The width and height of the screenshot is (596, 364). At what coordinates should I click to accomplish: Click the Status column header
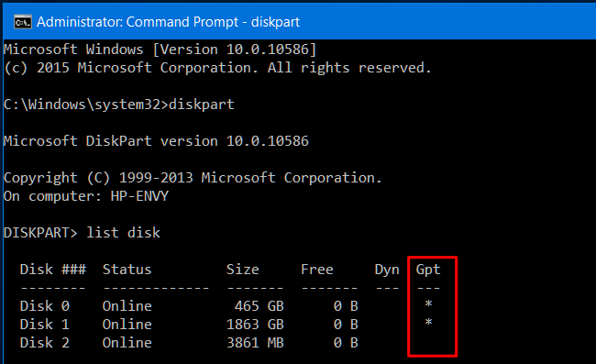coord(127,270)
